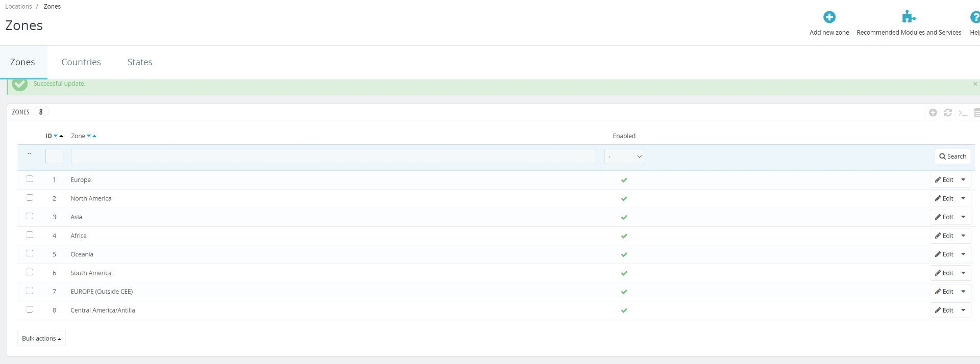Screen dimensions: 980x364
Task: Edit the Central America/Antilla zone
Action: click(x=944, y=310)
